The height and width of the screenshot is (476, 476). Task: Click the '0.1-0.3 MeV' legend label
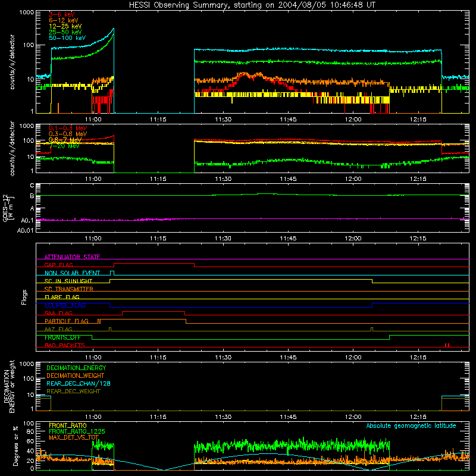(x=68, y=128)
